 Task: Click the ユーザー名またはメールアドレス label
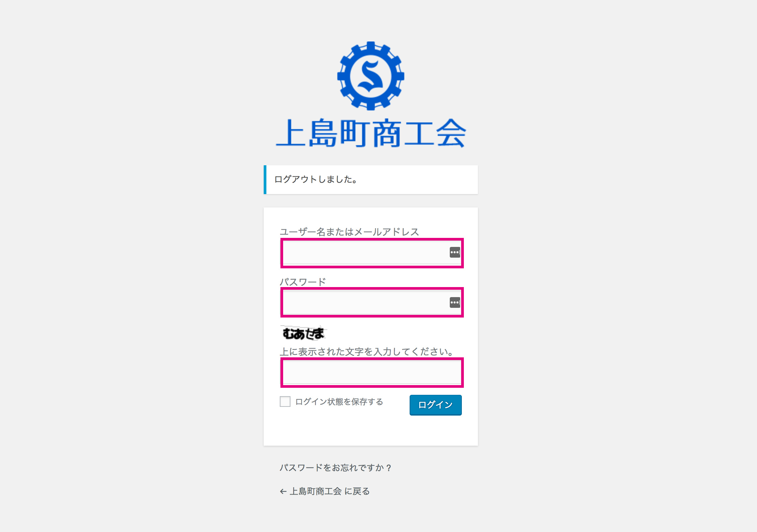(x=349, y=232)
